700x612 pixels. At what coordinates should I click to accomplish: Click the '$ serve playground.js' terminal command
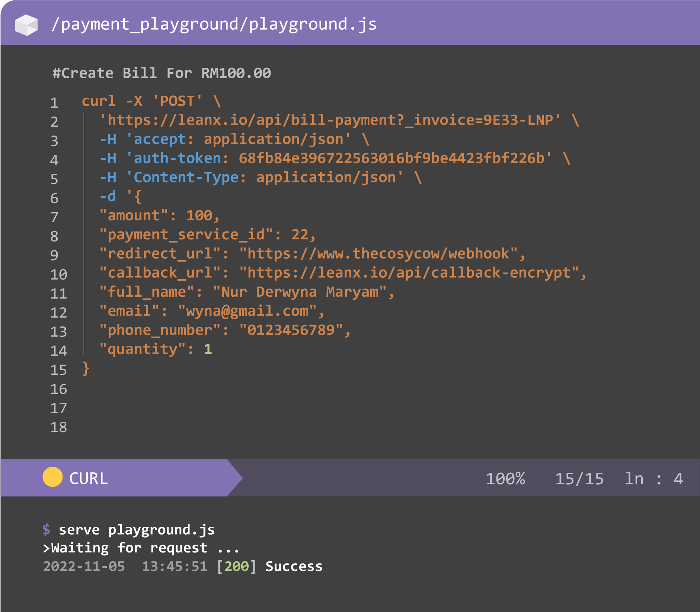pos(128,530)
